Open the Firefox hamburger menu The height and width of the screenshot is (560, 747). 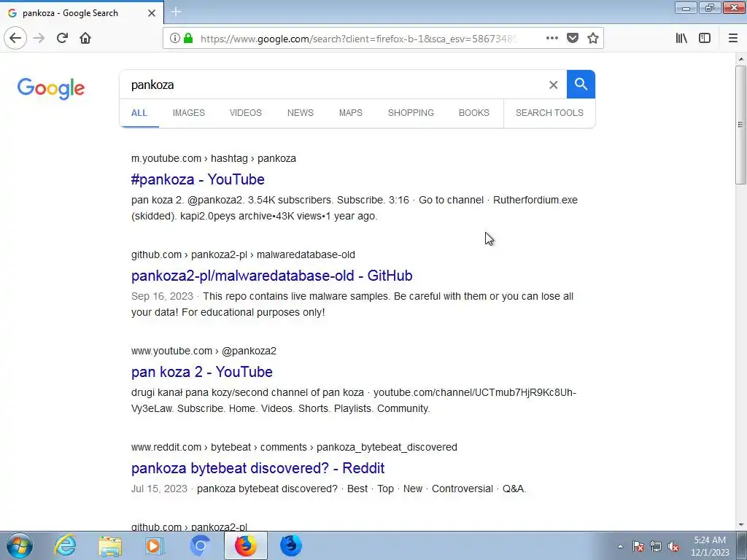[732, 38]
